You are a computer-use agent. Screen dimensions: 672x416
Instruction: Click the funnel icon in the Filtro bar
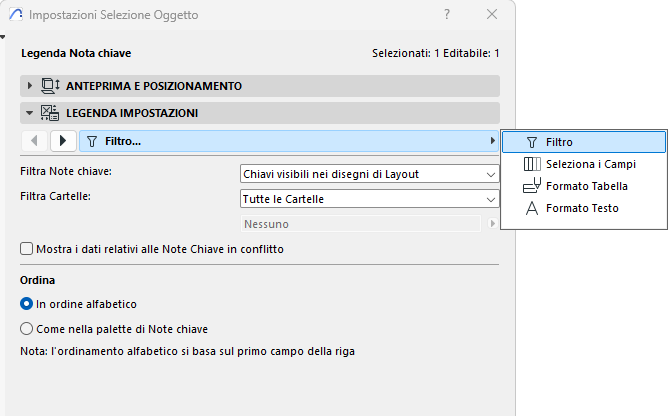point(92,142)
